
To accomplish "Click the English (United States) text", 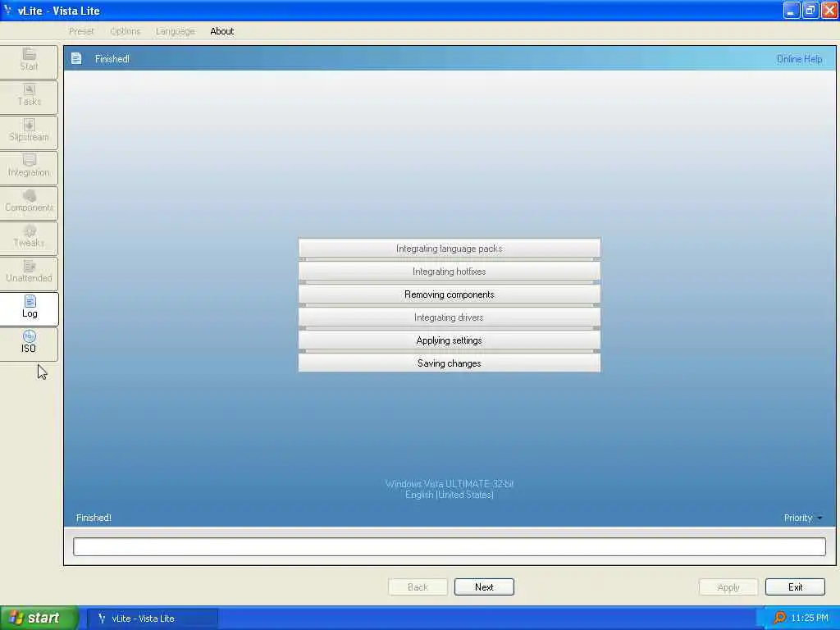I will (449, 495).
